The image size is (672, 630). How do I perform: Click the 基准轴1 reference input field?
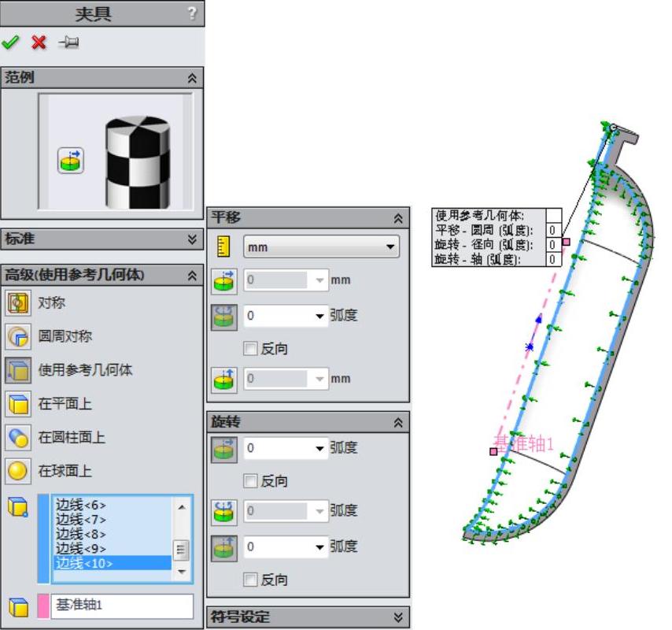coord(122,606)
